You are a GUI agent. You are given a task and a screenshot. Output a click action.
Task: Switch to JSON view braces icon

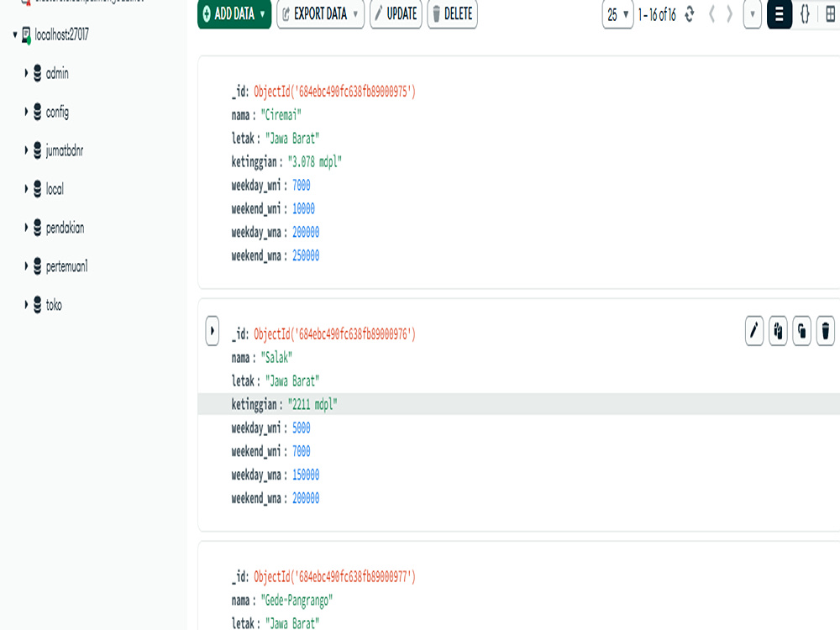point(805,14)
